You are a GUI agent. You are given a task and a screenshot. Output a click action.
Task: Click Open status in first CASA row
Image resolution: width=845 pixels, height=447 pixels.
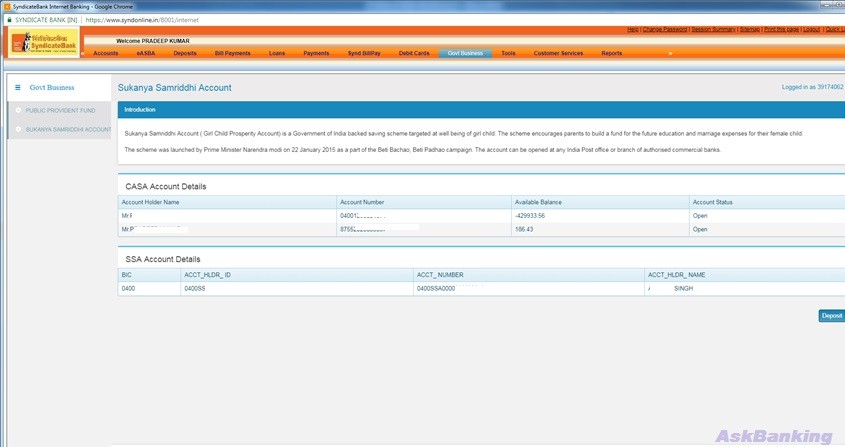(700, 216)
